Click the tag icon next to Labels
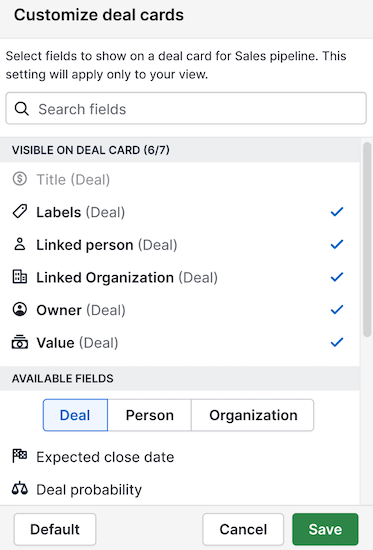 (x=20, y=212)
